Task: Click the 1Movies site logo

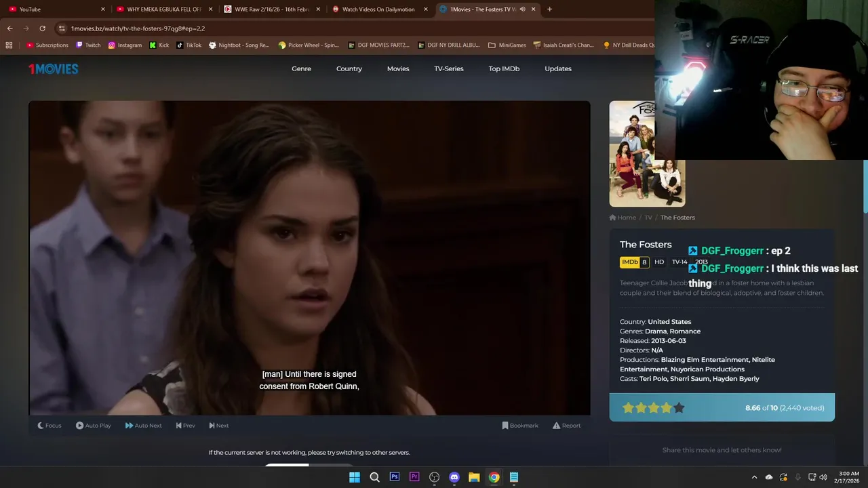Action: pos(53,68)
